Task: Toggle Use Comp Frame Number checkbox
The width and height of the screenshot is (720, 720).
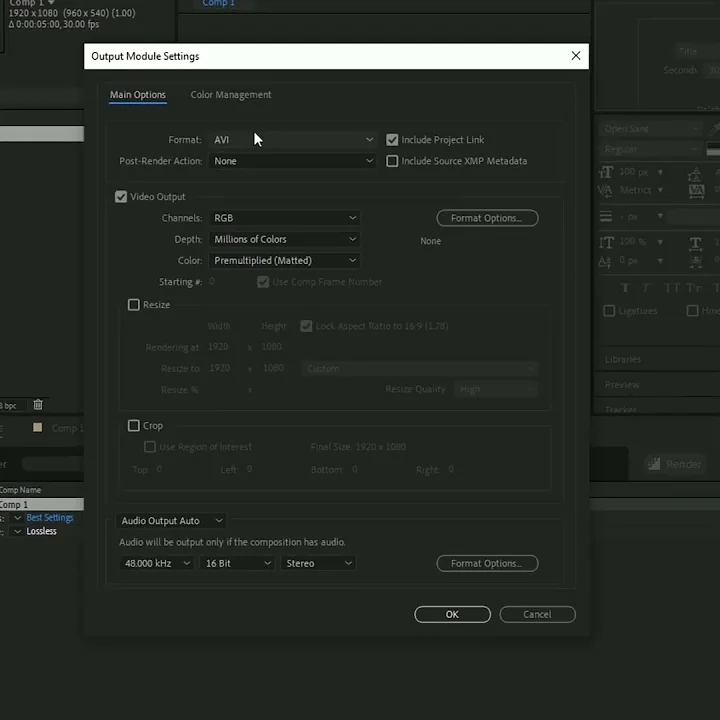Action: [263, 281]
